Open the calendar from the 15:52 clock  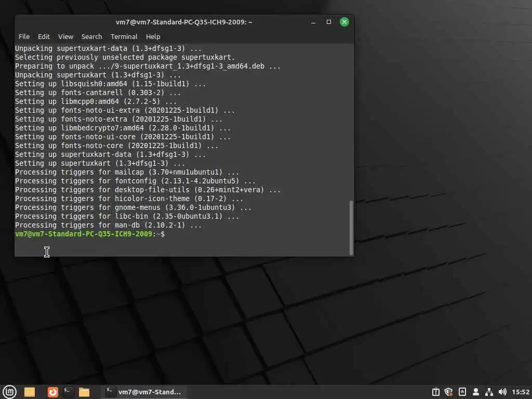[521, 392]
